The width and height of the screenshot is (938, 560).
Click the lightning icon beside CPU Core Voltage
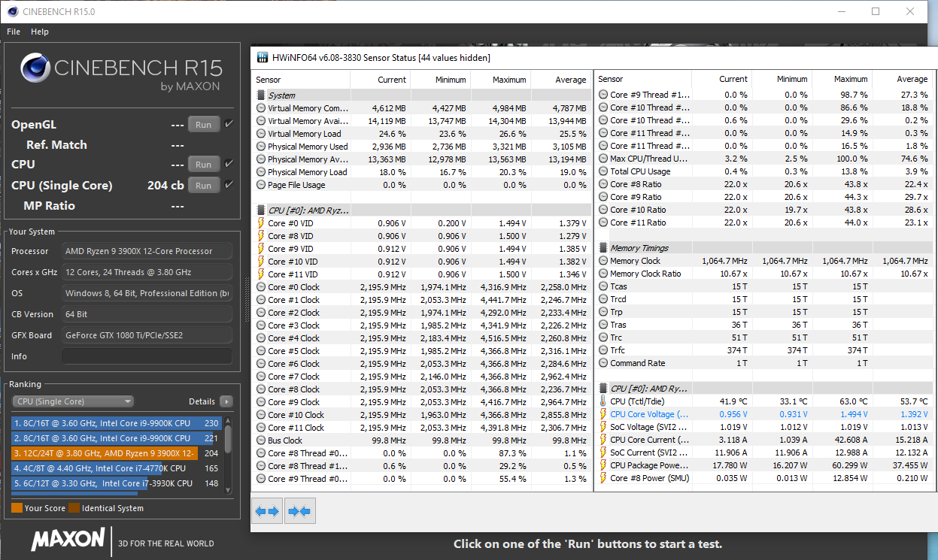(603, 414)
